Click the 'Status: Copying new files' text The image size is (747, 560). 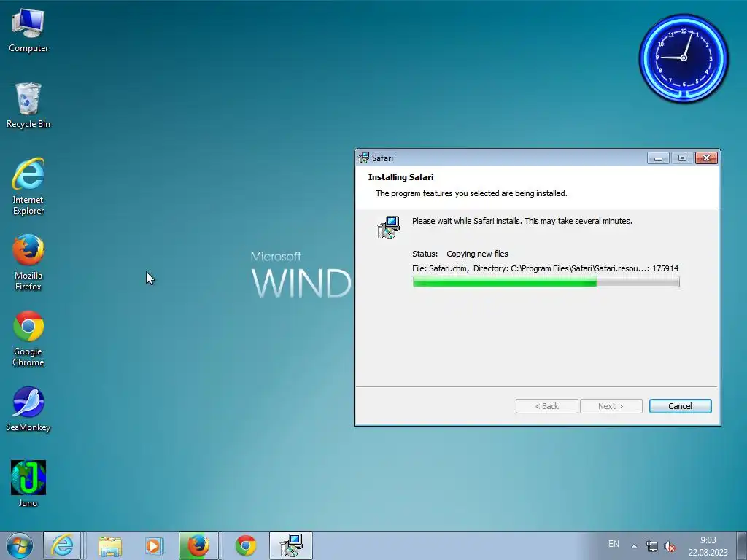[x=460, y=254]
